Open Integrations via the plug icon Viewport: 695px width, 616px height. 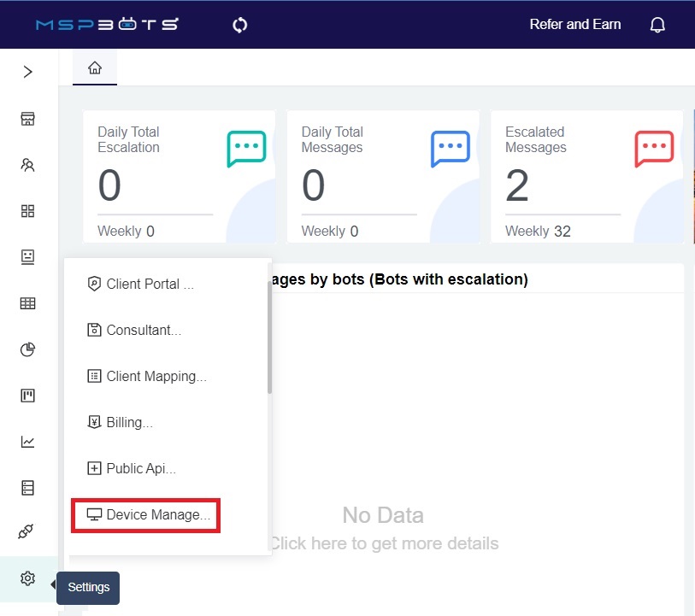(27, 531)
